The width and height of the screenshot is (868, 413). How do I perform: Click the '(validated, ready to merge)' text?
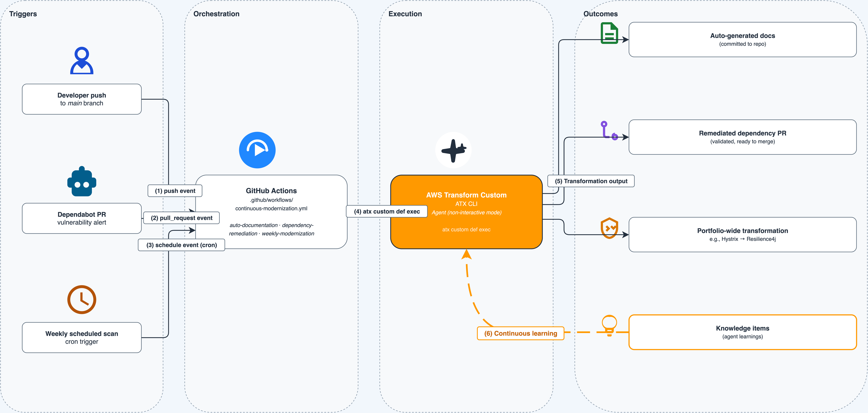[742, 142]
